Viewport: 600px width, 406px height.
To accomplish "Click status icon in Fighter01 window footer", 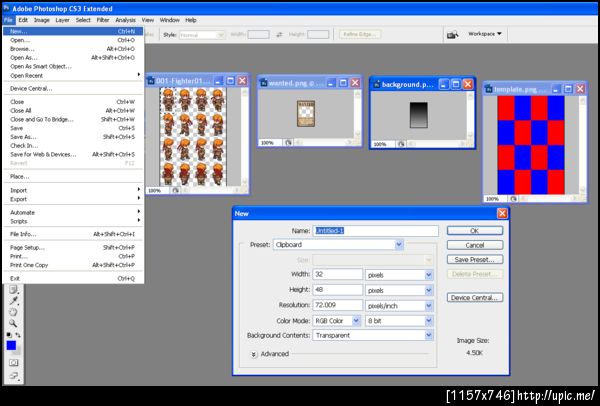I will pyautogui.click(x=175, y=190).
